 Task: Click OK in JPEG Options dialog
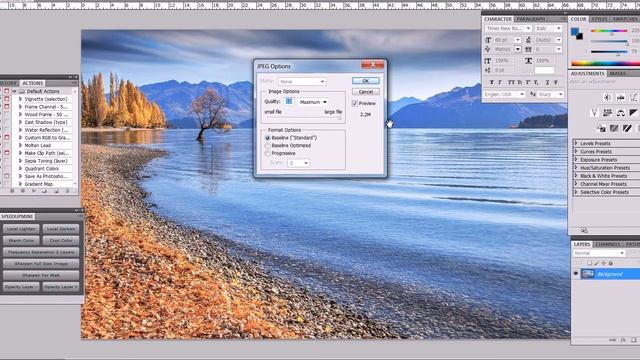pyautogui.click(x=366, y=81)
